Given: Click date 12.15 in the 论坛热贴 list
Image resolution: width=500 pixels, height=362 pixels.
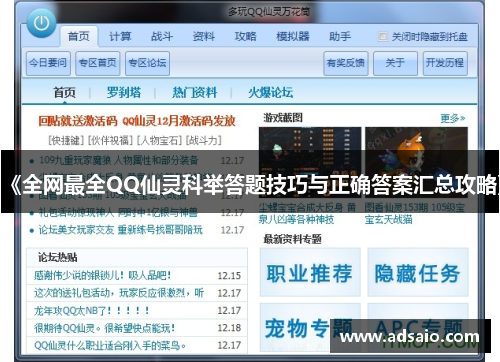Looking at the screenshot, I should pos(229,276).
